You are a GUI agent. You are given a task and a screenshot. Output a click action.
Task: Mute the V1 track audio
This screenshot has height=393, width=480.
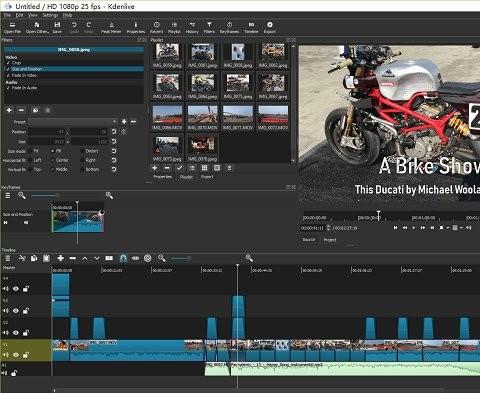click(x=6, y=355)
